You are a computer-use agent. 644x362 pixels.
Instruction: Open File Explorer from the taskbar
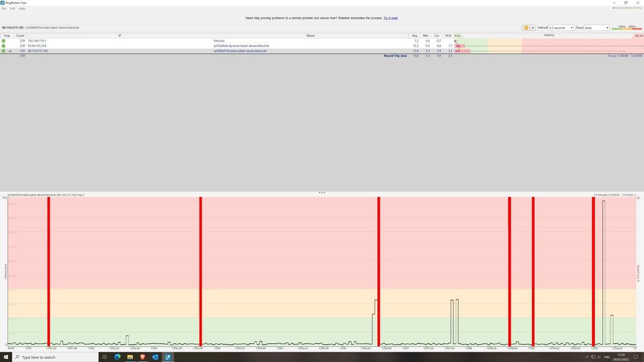point(130,357)
